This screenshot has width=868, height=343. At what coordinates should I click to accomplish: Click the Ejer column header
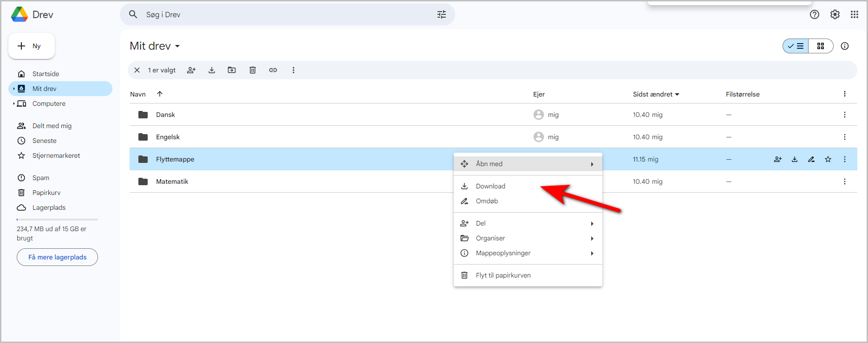tap(539, 94)
